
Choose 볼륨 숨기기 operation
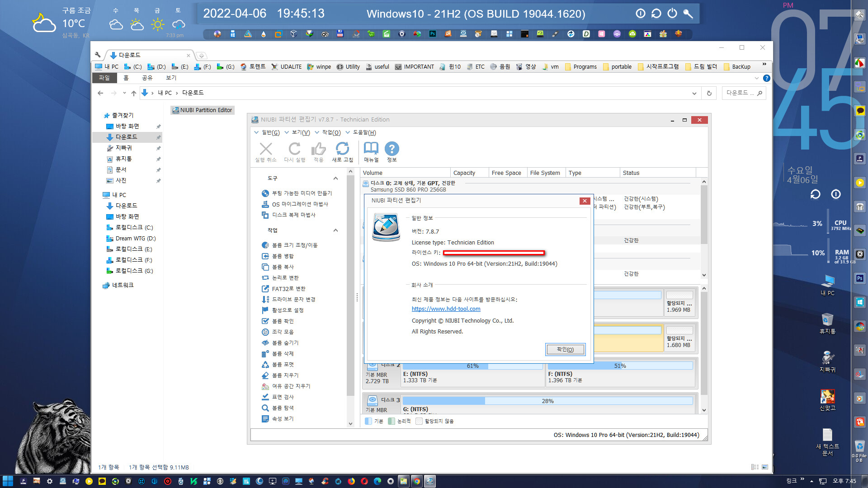click(x=280, y=343)
